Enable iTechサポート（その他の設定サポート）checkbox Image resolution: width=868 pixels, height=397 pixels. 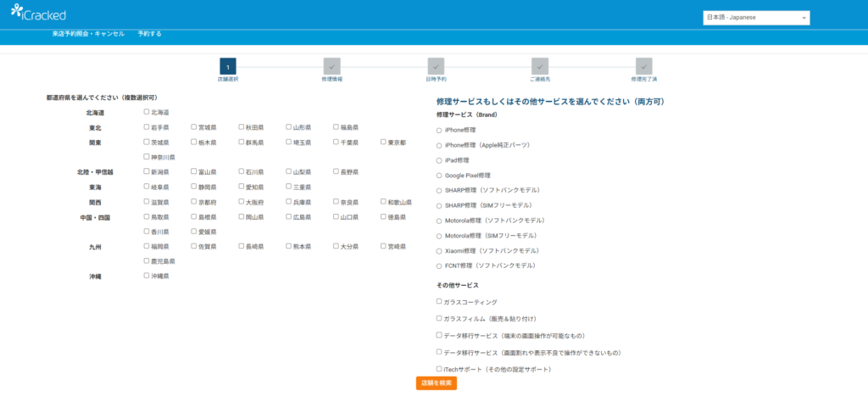(439, 369)
